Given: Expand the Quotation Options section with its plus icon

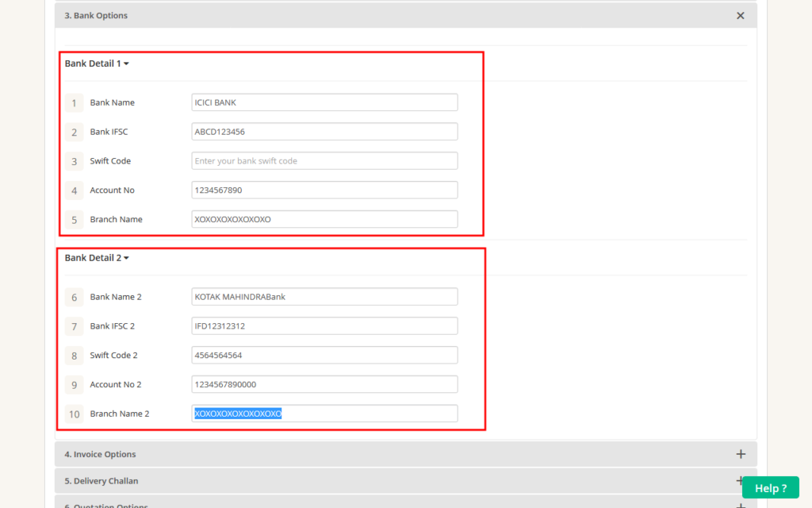Looking at the screenshot, I should tap(741, 505).
